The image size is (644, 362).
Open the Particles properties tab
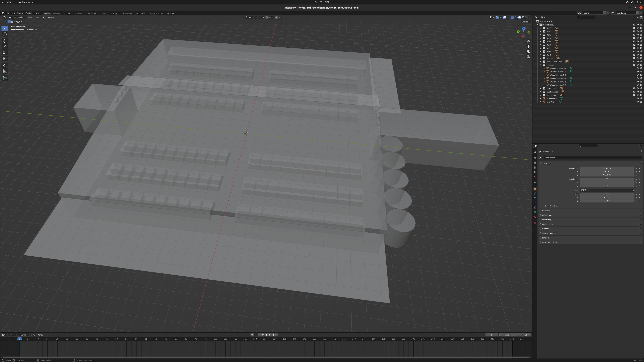535,198
